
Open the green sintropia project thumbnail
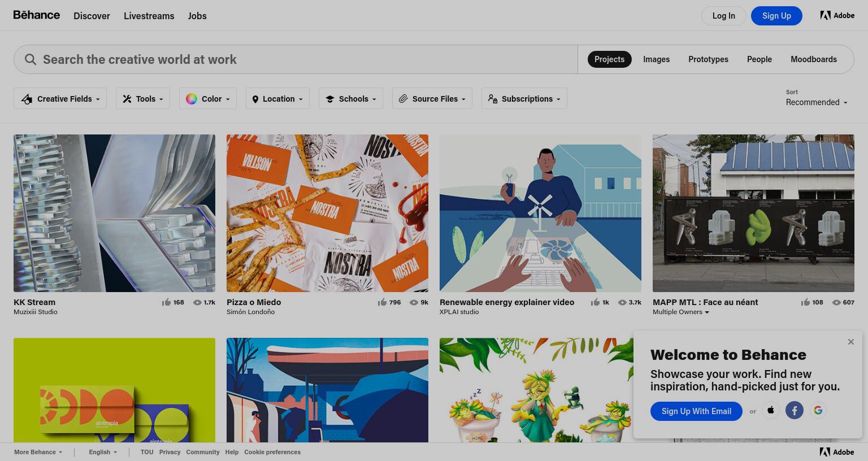[114, 390]
